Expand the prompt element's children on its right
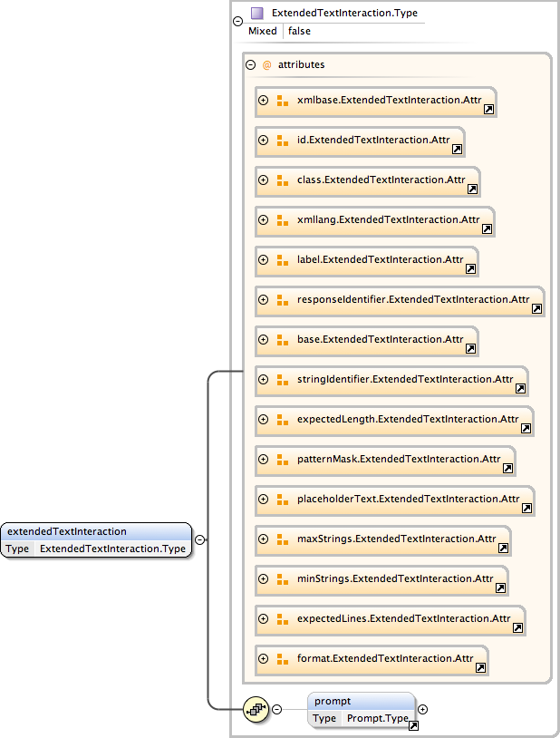The image size is (560, 738). coord(422,710)
